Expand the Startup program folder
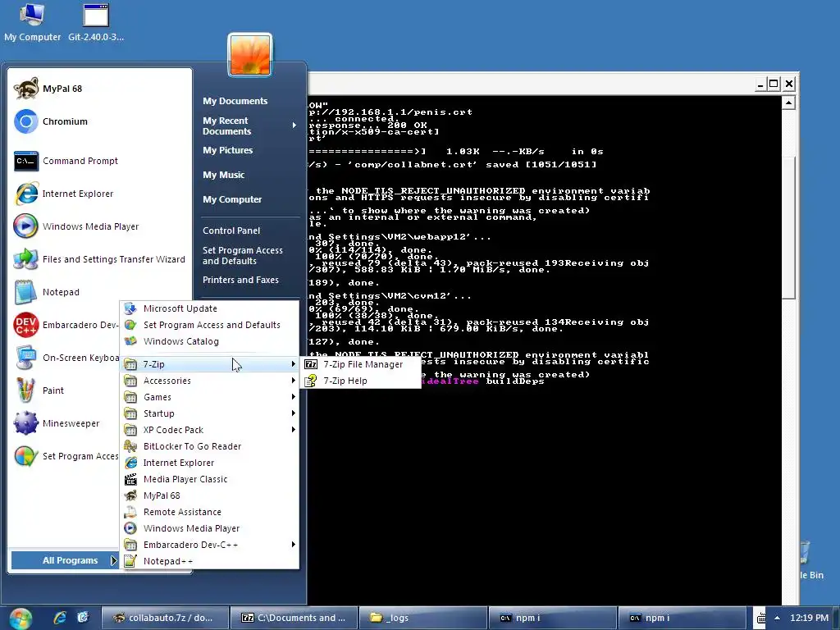The width and height of the screenshot is (840, 630). point(210,413)
